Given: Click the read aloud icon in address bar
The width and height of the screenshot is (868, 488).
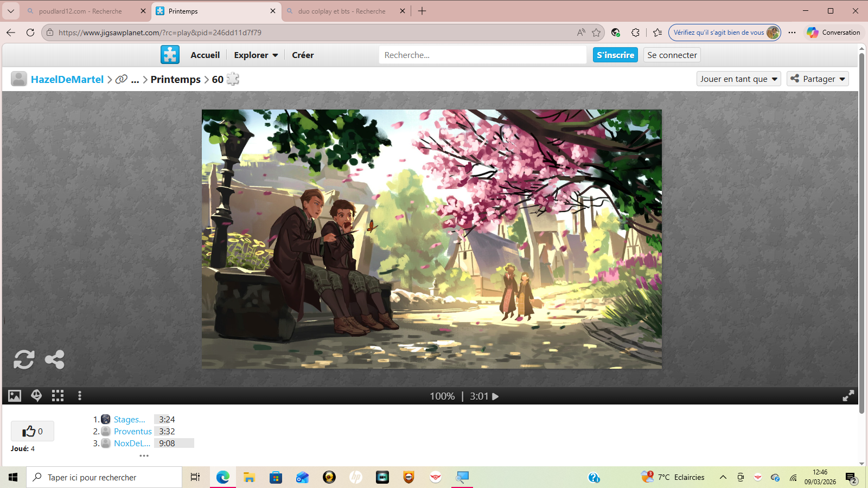Looking at the screenshot, I should coord(581,33).
